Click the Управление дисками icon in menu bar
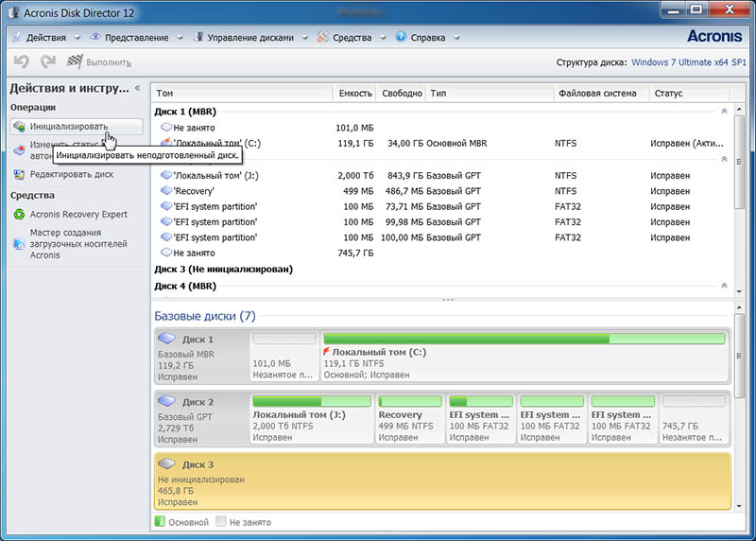Viewport: 756px width, 541px height. pos(198,37)
